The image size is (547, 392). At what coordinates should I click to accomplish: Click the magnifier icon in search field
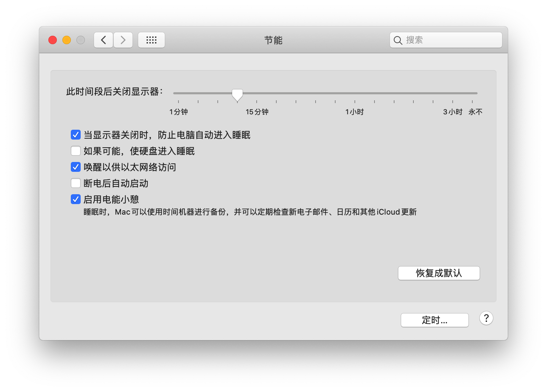tap(398, 40)
